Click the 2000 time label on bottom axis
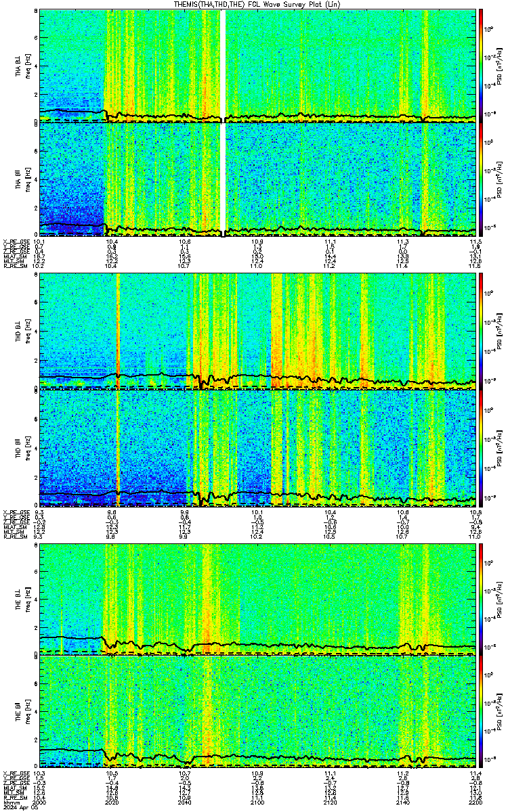The width and height of the screenshot is (508, 812). pos(39,803)
